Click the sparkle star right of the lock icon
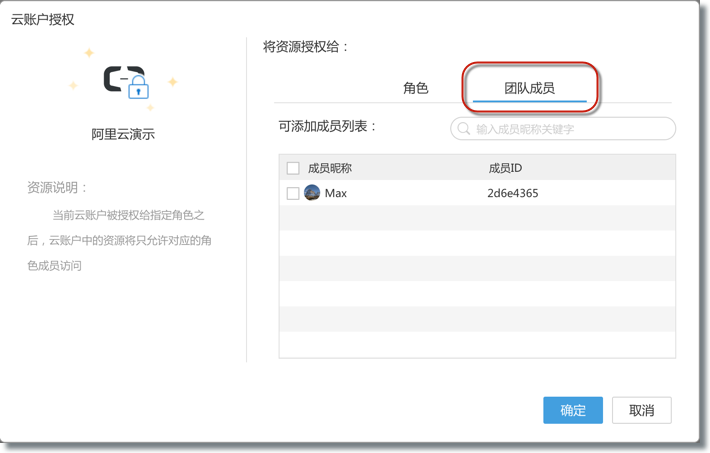The width and height of the screenshot is (710, 453). 172,82
